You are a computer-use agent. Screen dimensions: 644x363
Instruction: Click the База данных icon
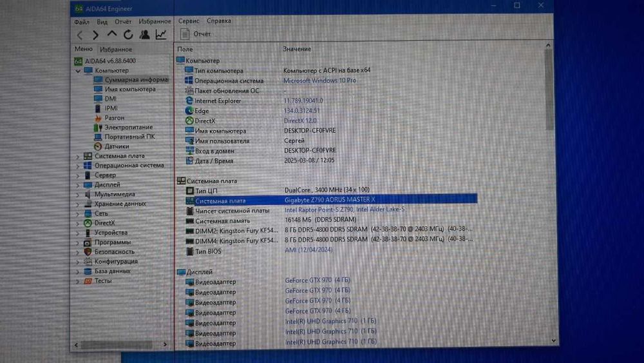click(x=88, y=271)
